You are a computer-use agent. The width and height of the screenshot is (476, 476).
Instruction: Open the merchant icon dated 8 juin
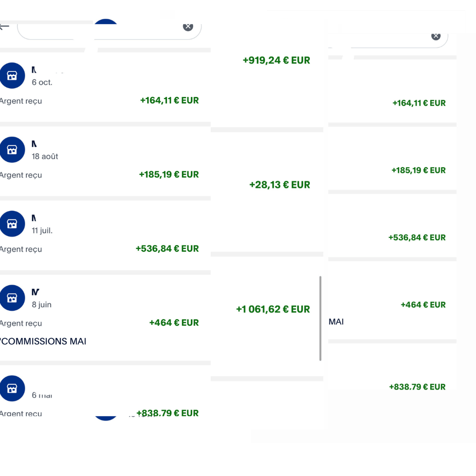coord(12,298)
